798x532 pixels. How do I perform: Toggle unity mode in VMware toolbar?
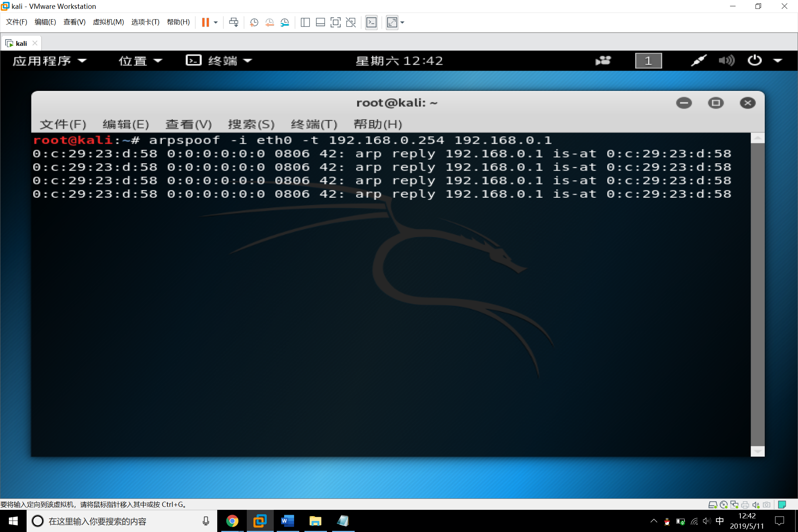pos(351,23)
